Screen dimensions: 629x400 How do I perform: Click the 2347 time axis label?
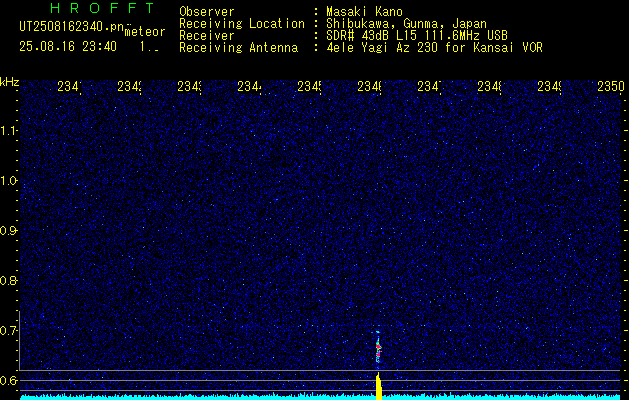429,86
